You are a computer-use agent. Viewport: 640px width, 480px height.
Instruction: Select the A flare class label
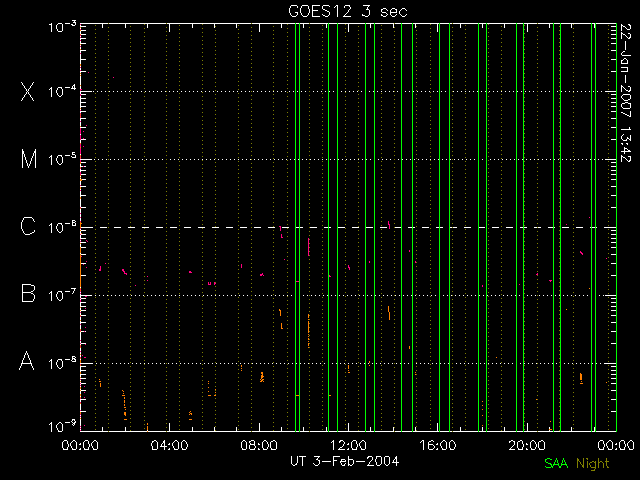pos(27,361)
